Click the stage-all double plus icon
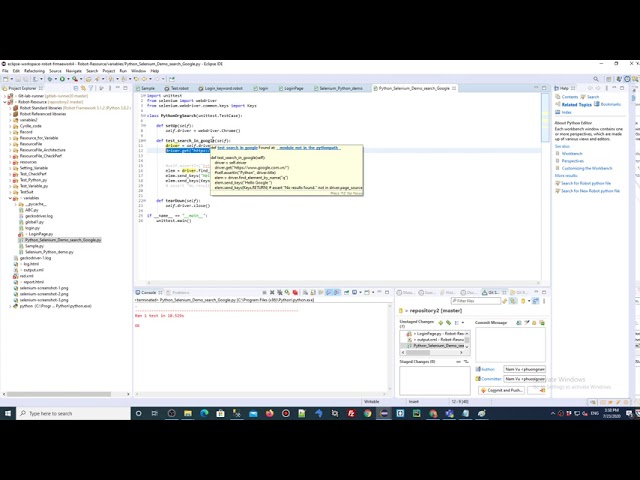This screenshot has width=640, height=480. point(449,323)
